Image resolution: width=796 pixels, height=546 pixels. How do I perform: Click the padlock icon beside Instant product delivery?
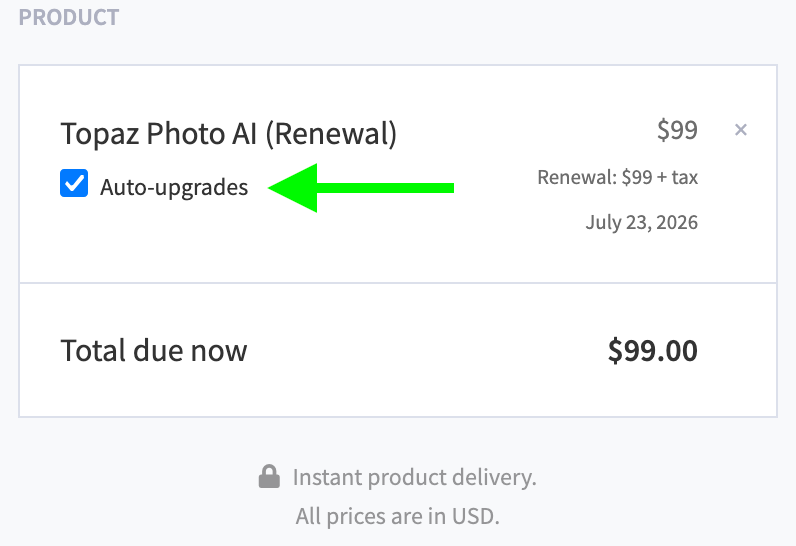(269, 476)
